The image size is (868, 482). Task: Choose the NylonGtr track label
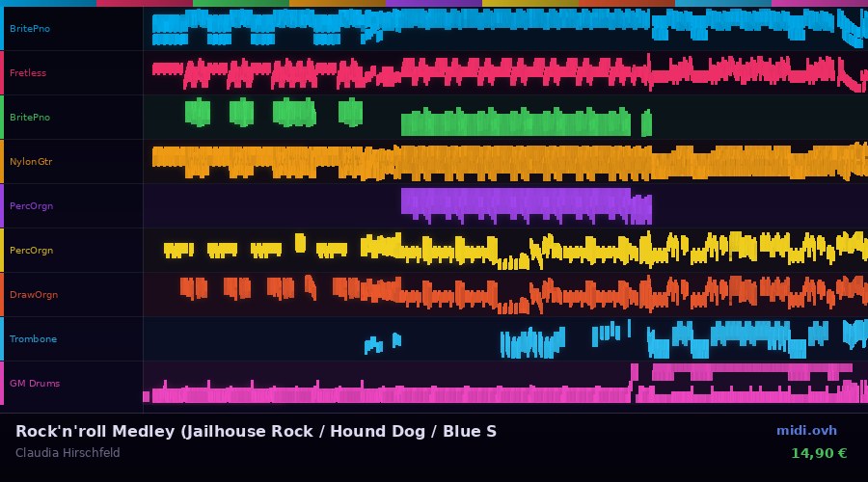pyautogui.click(x=31, y=162)
